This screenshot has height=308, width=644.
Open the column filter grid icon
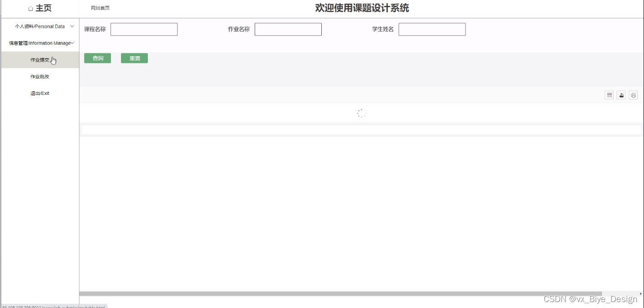tap(609, 95)
